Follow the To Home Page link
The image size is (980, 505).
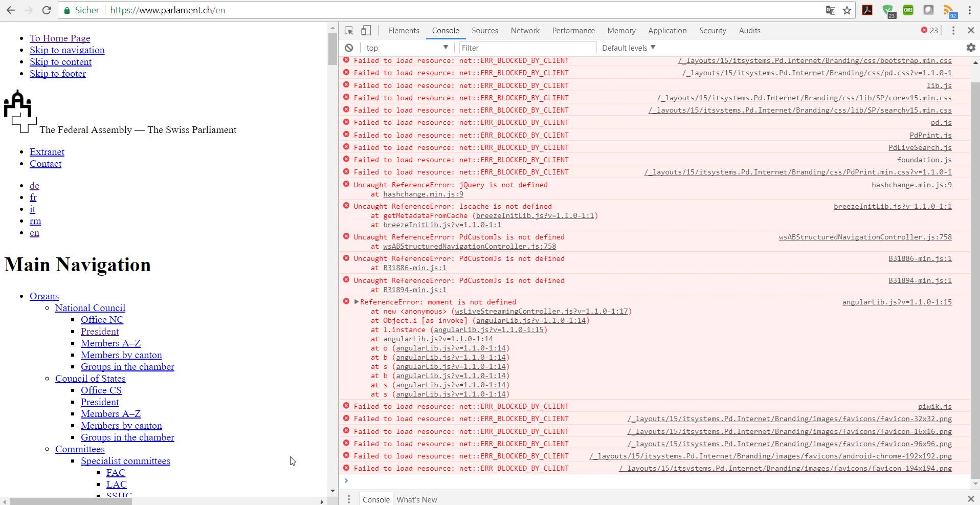60,38
